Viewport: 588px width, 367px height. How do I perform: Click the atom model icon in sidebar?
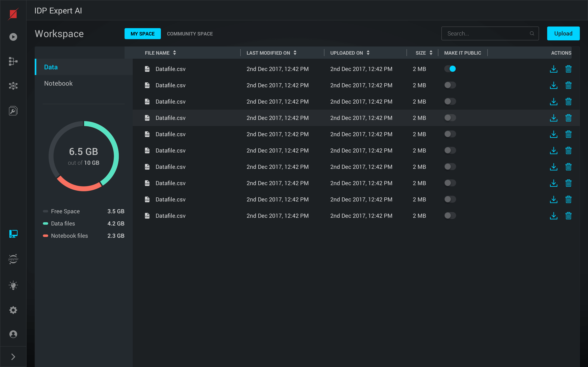point(13,86)
